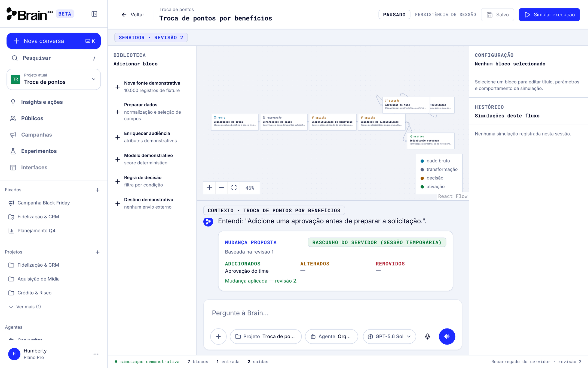
Task: Open the GPT-5.6 Sol model selector
Action: [x=389, y=336]
